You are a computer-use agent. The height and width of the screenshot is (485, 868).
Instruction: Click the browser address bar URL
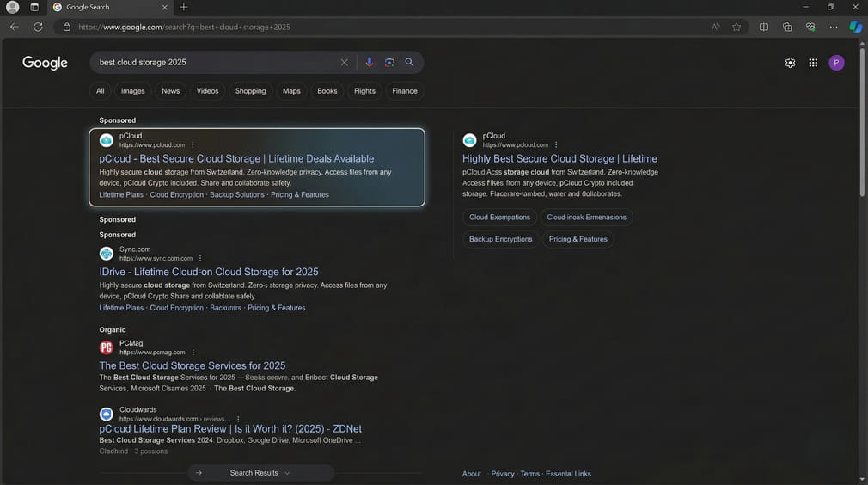[x=184, y=28]
